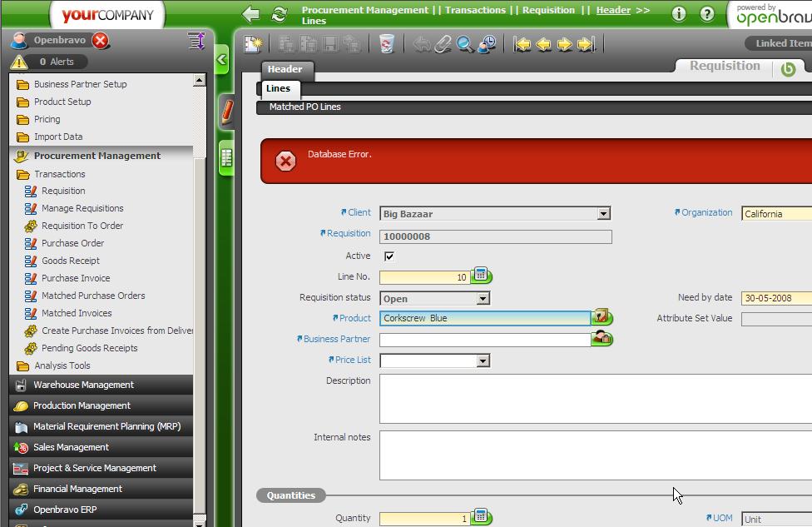Open Warehouse Management menu

point(101,385)
